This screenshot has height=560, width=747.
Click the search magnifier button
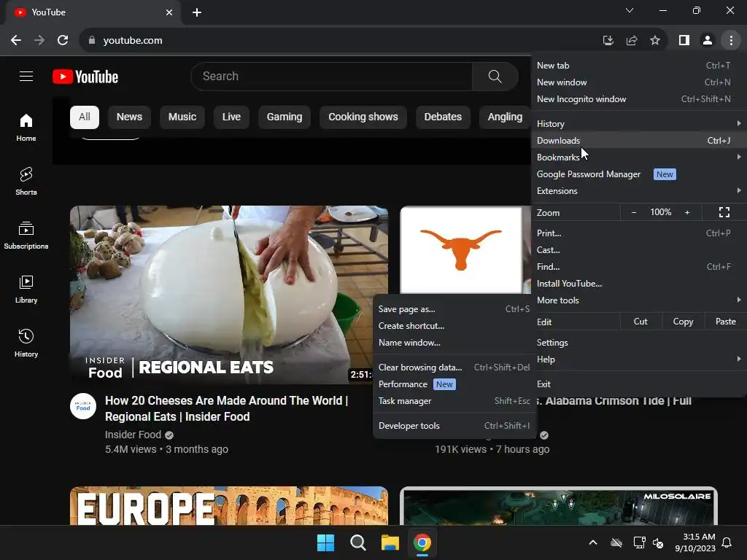tap(495, 76)
